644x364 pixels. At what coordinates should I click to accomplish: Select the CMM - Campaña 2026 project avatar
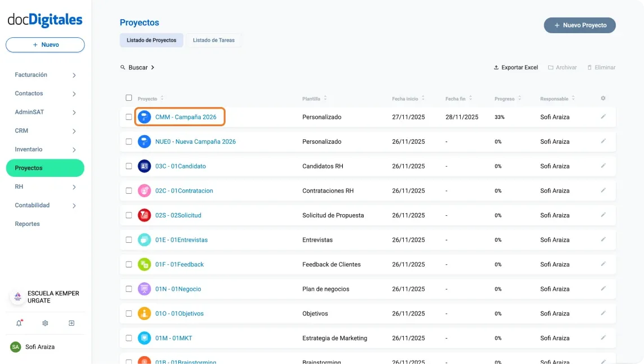[x=144, y=117]
